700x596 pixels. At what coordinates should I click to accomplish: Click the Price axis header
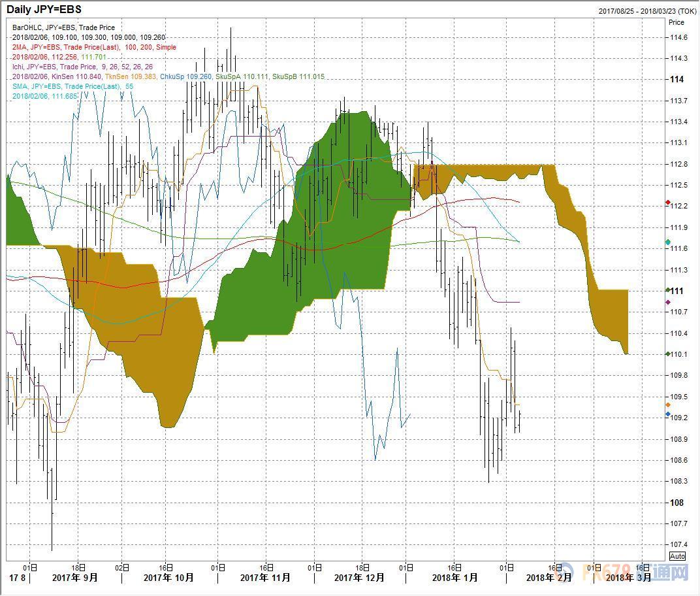pyautogui.click(x=676, y=22)
